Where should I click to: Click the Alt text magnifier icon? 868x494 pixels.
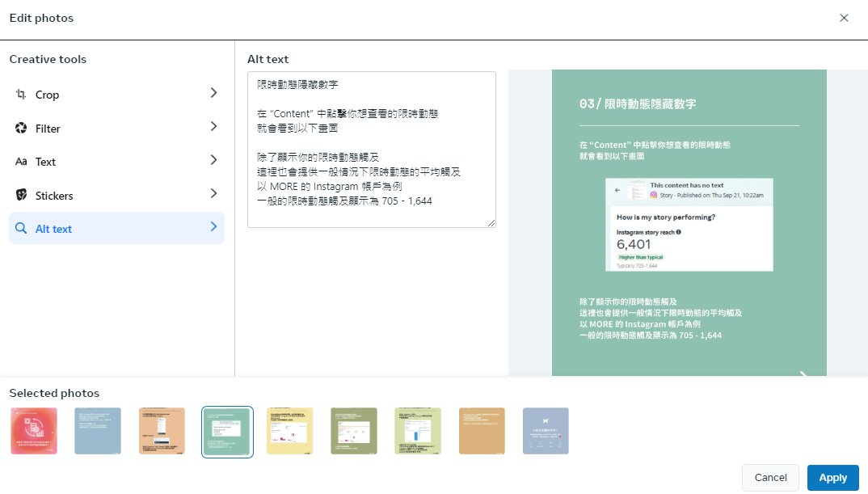coord(21,228)
